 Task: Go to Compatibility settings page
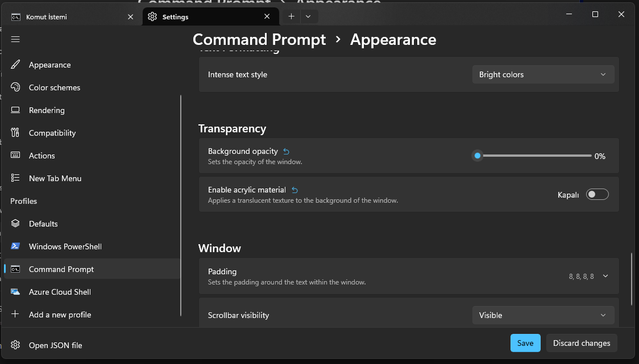point(92,133)
